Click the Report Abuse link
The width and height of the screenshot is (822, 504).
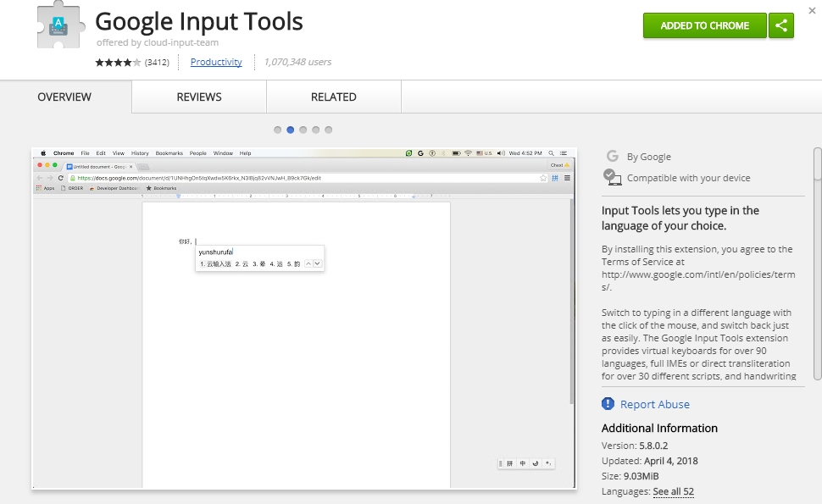655,404
